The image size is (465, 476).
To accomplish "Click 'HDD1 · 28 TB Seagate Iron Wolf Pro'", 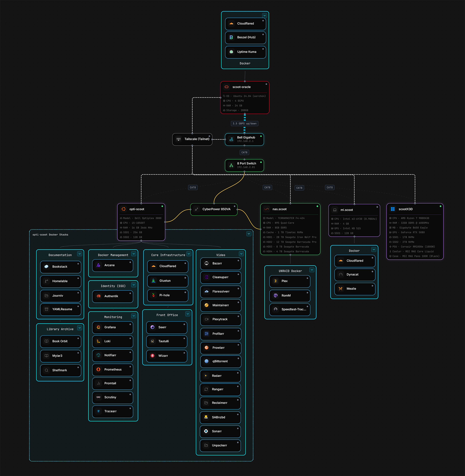I will point(290,237).
